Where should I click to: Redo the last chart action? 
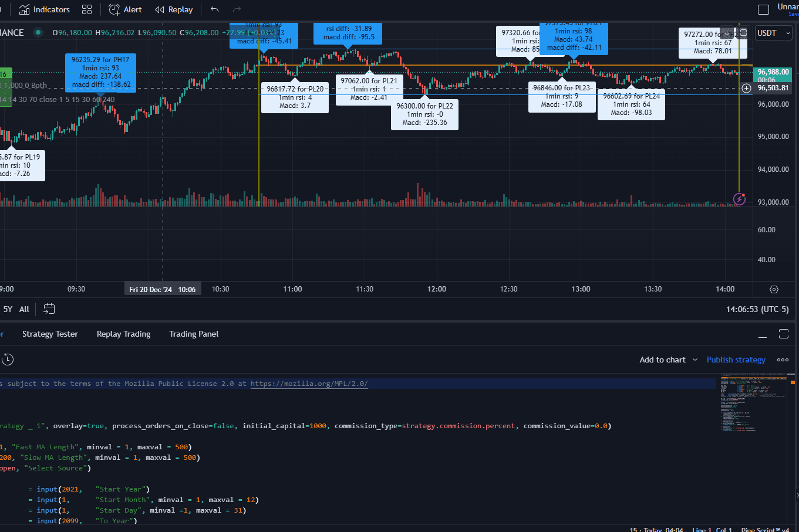click(x=237, y=9)
